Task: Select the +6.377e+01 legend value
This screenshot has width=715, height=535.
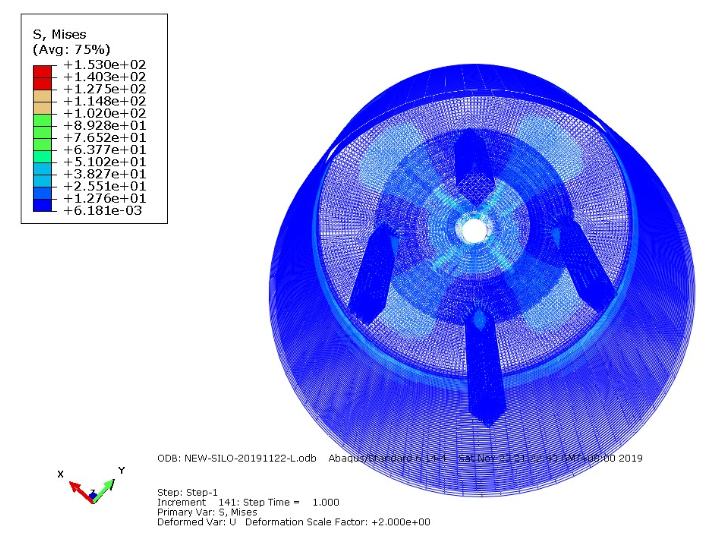Action: coord(104,150)
